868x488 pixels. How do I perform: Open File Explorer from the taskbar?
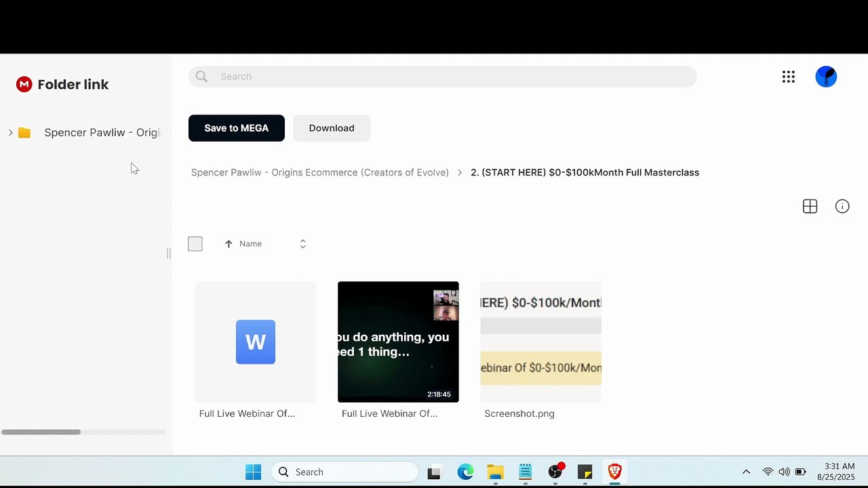[495, 472]
